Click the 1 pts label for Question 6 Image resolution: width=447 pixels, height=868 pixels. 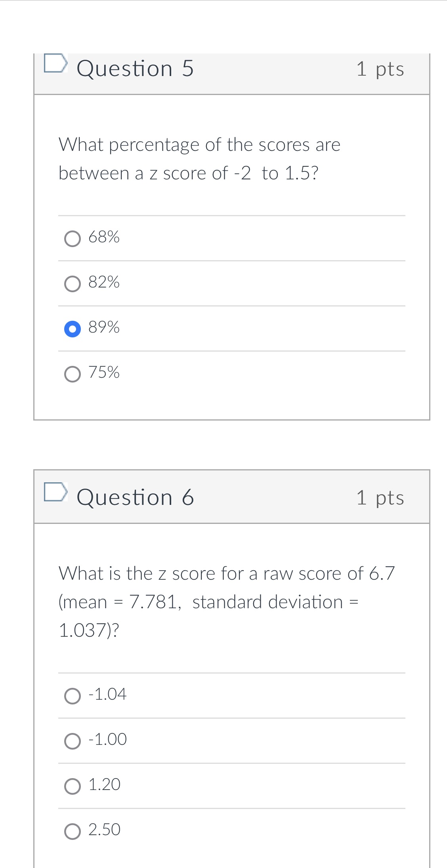[380, 498]
